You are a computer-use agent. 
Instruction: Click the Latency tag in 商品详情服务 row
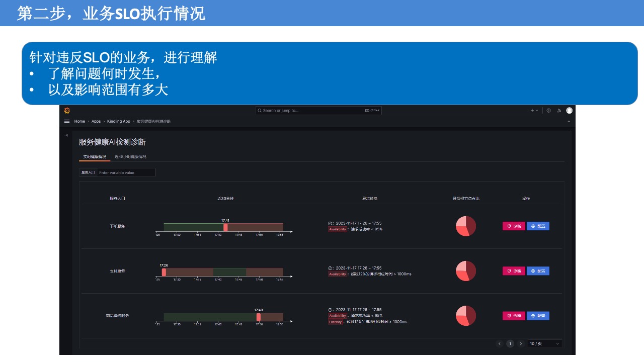coord(336,322)
